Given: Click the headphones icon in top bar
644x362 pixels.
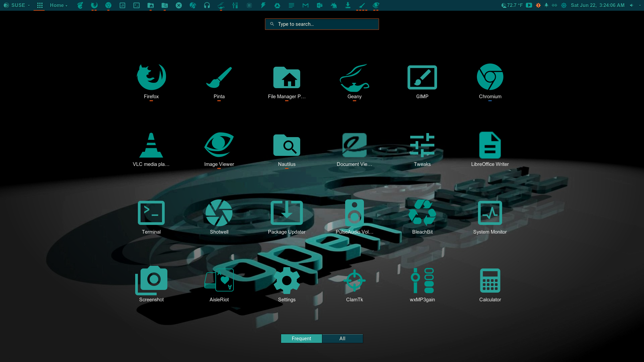Looking at the screenshot, I should 207,5.
